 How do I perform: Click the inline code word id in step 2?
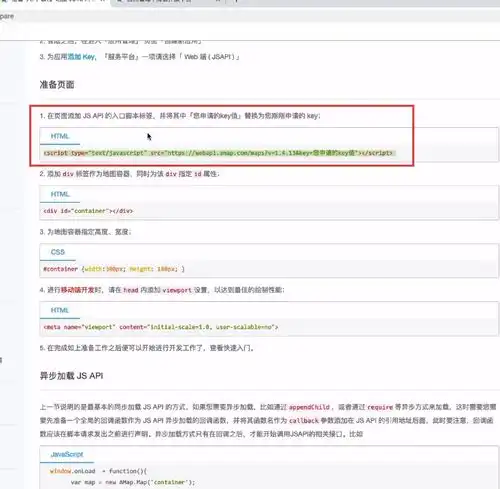pos(198,174)
